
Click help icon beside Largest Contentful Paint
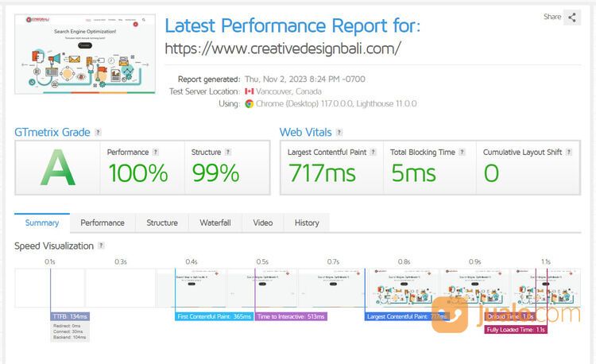point(373,152)
